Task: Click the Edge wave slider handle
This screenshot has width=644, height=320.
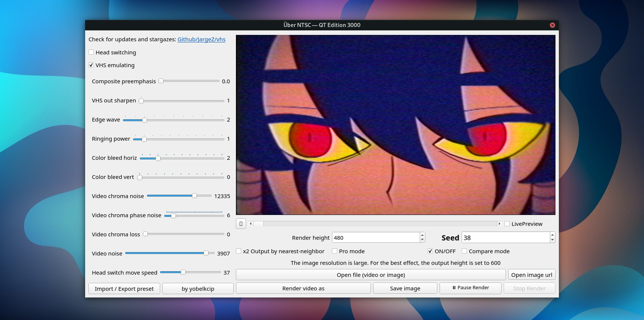Action: point(144,120)
